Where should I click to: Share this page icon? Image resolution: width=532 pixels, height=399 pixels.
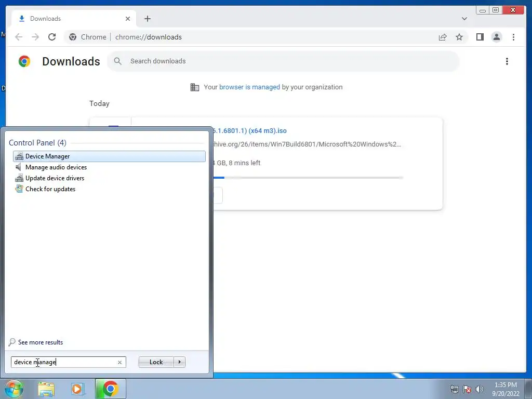tap(443, 37)
